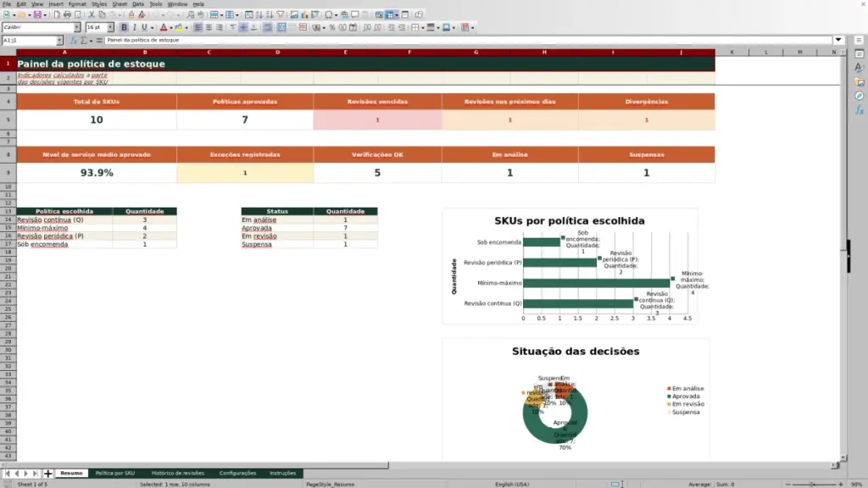Click the Export as PDF icon
This screenshot has width=868, height=488.
[x=57, y=15]
